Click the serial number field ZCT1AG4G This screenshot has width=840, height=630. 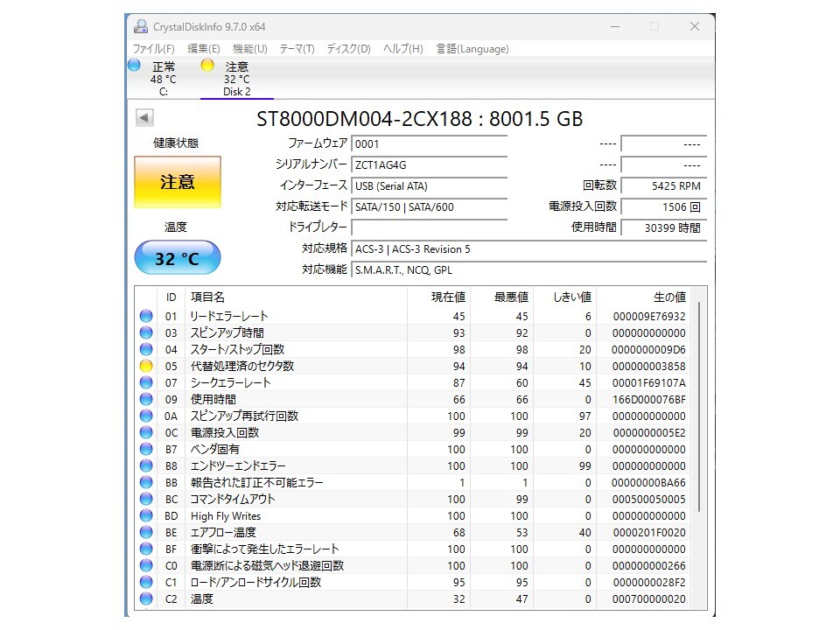click(x=429, y=165)
